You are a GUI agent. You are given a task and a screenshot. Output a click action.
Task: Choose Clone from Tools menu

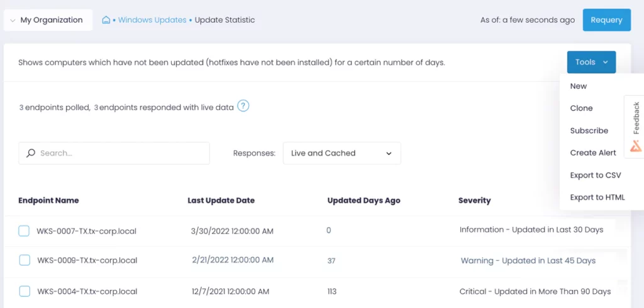(581, 108)
